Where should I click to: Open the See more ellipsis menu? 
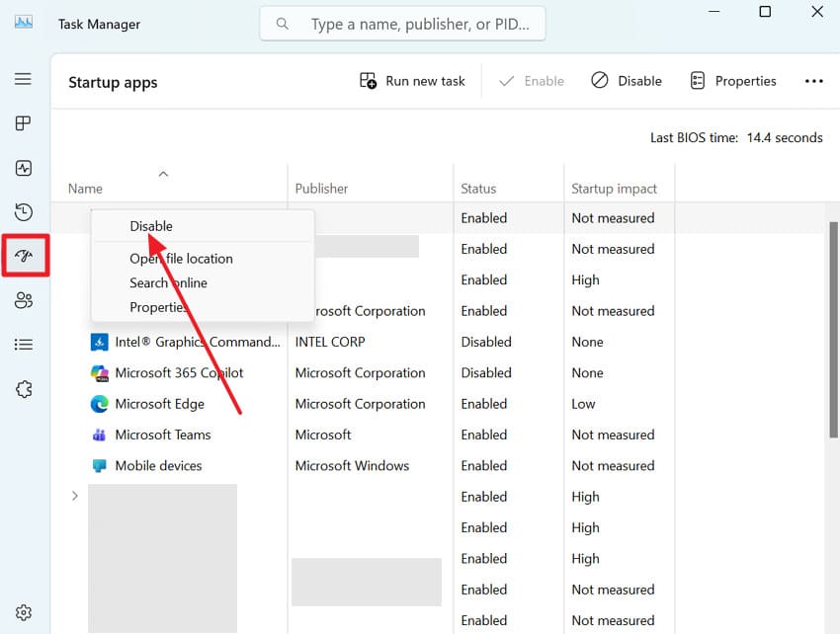pyautogui.click(x=813, y=80)
